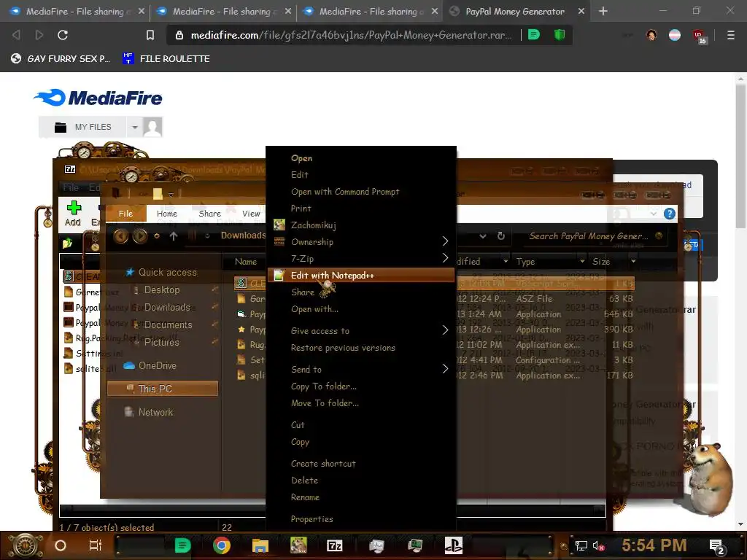747x560 pixels.
Task: Open Documents in navigation pane
Action: pyautogui.click(x=169, y=324)
